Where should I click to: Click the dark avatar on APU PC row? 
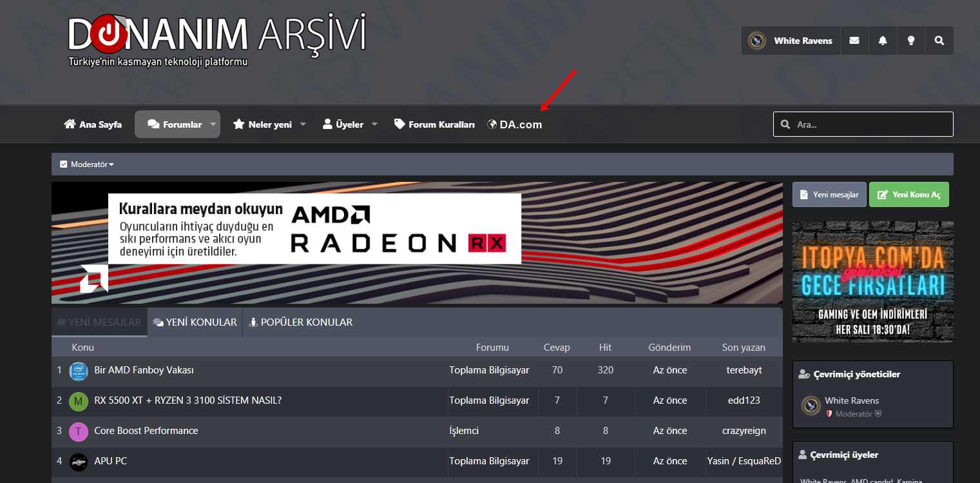[x=78, y=462]
